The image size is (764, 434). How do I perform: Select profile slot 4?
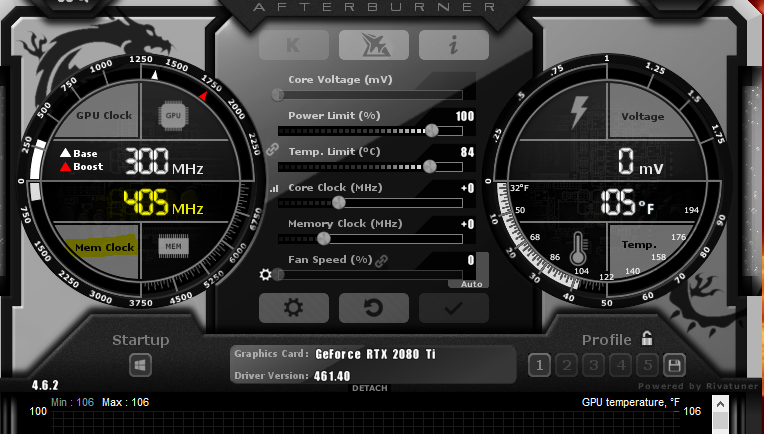pyautogui.click(x=621, y=365)
